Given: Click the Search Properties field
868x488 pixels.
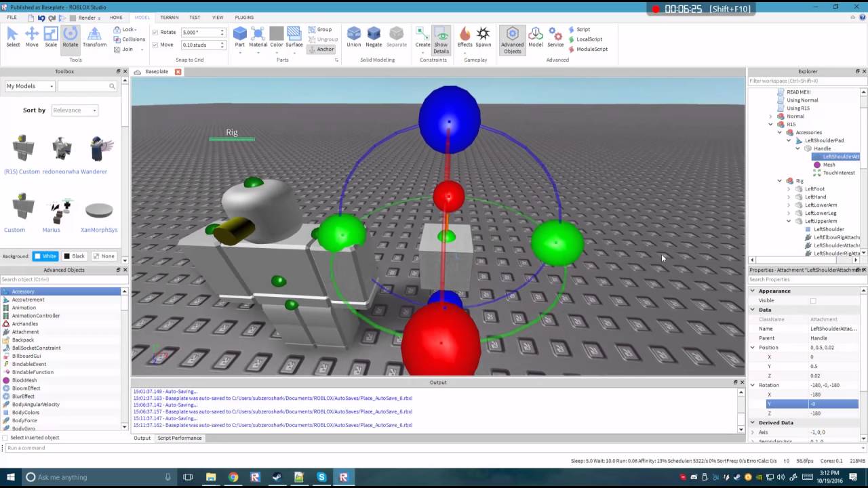Looking at the screenshot, I should tap(807, 279).
